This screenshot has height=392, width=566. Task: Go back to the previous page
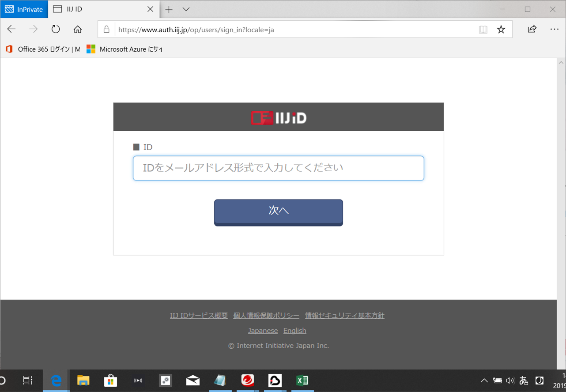tap(11, 30)
